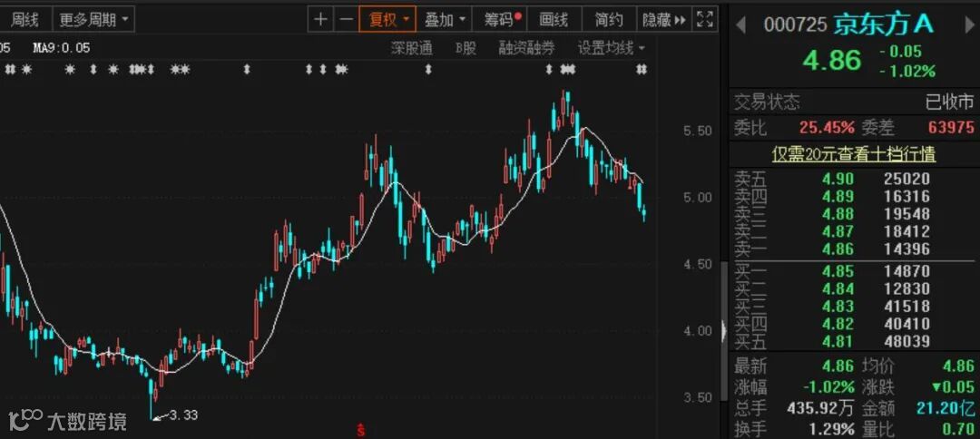Click the 均价 label

[878, 366]
